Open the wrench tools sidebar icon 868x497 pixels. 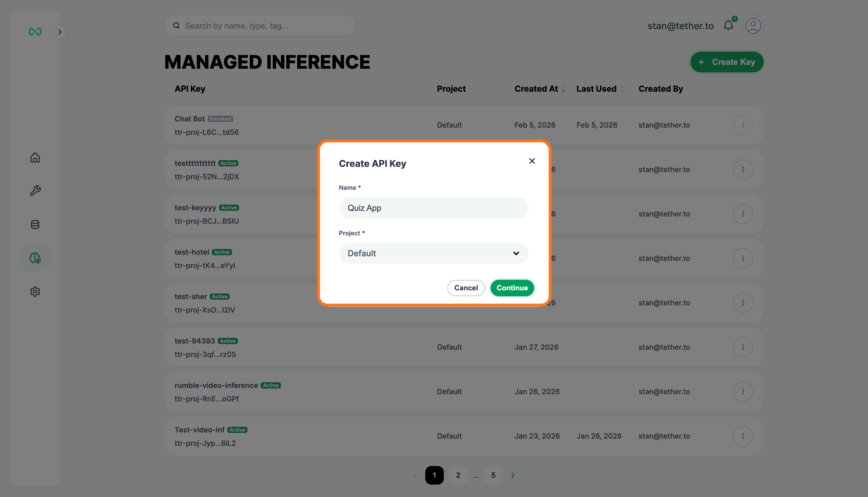(35, 190)
